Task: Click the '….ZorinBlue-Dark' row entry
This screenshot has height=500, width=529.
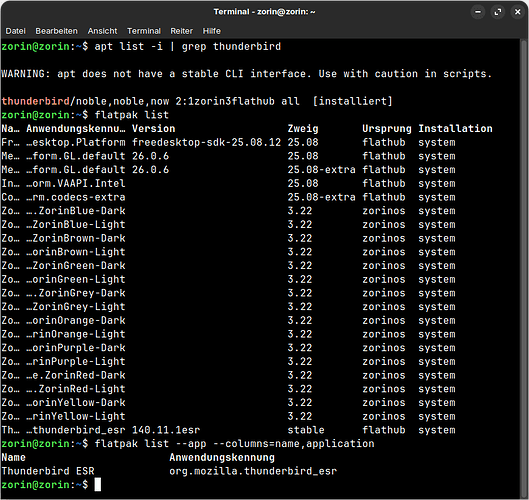Action: [76, 211]
